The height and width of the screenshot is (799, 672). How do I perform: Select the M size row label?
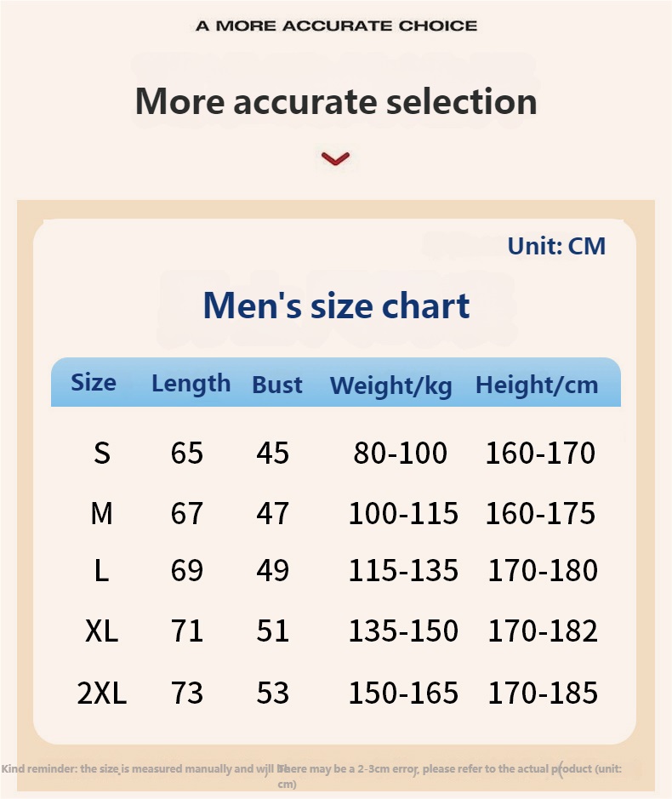tap(101, 513)
